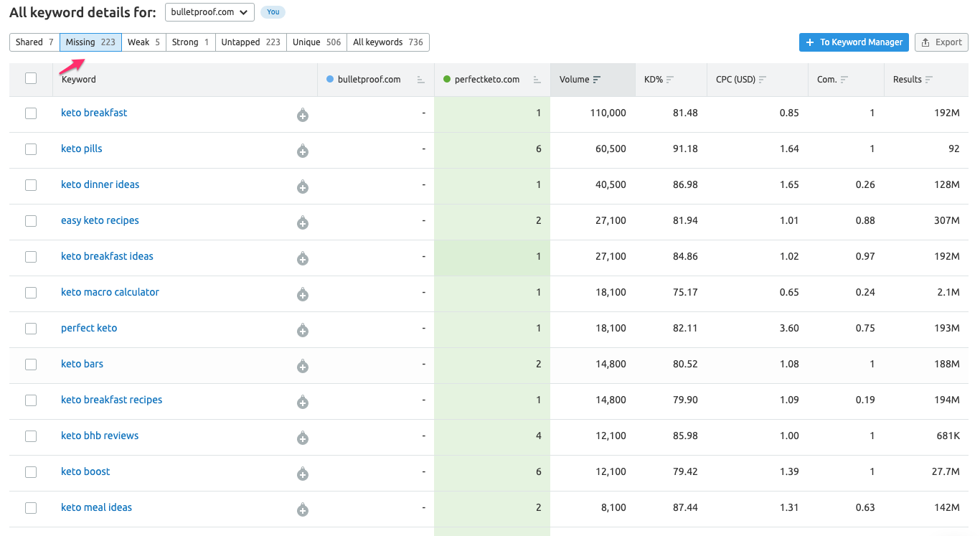Screen dimensions: 980x536
Task: Sort table by CPC (USD) sort icon
Action: (763, 80)
